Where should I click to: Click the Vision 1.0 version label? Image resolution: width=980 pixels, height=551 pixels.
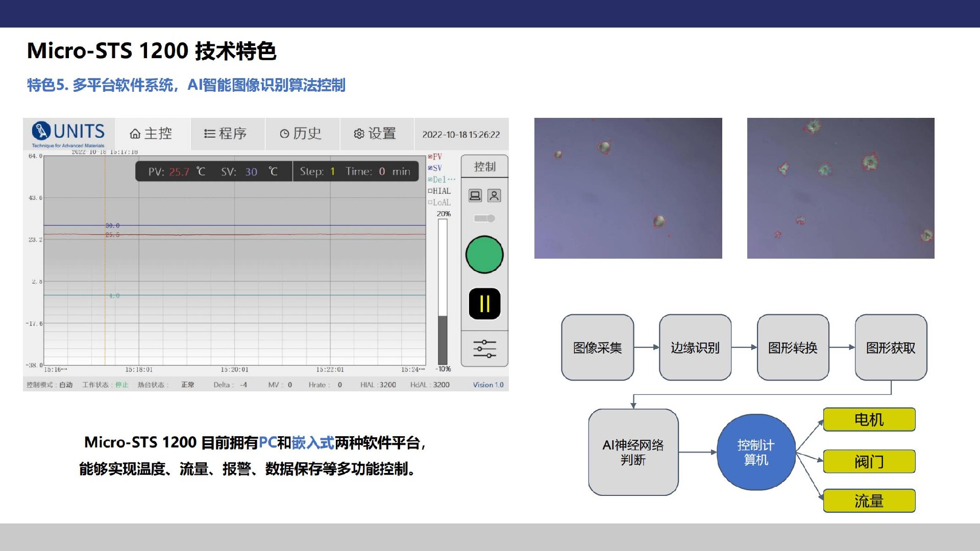(x=488, y=385)
